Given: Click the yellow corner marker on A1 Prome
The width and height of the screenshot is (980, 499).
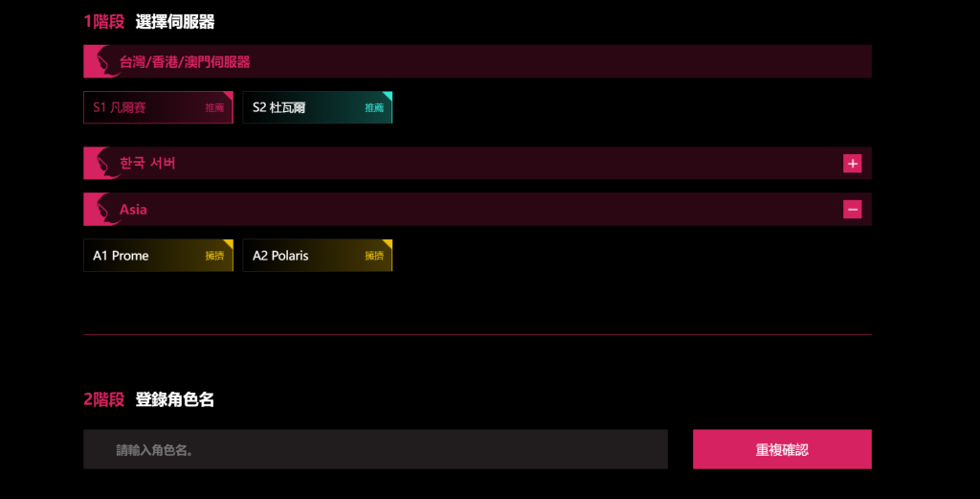Looking at the screenshot, I should [228, 244].
